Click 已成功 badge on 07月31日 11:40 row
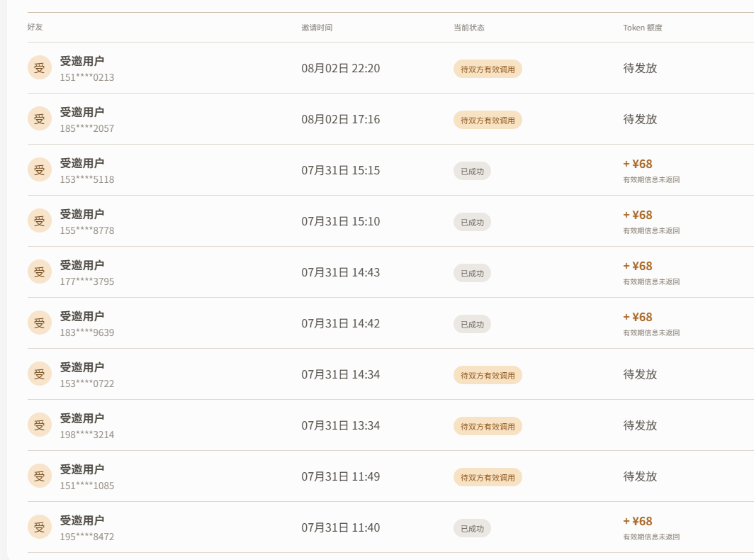754x560 pixels. click(x=472, y=528)
